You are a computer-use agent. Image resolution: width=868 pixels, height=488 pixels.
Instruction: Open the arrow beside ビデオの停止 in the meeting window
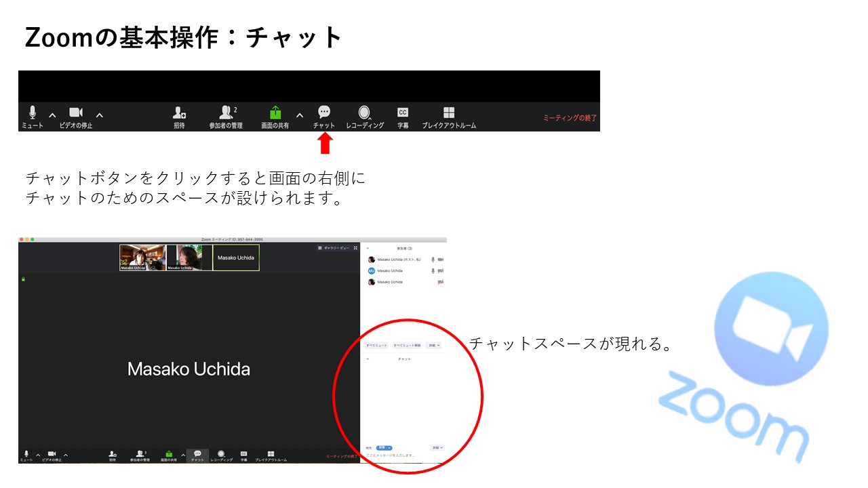coord(65,455)
